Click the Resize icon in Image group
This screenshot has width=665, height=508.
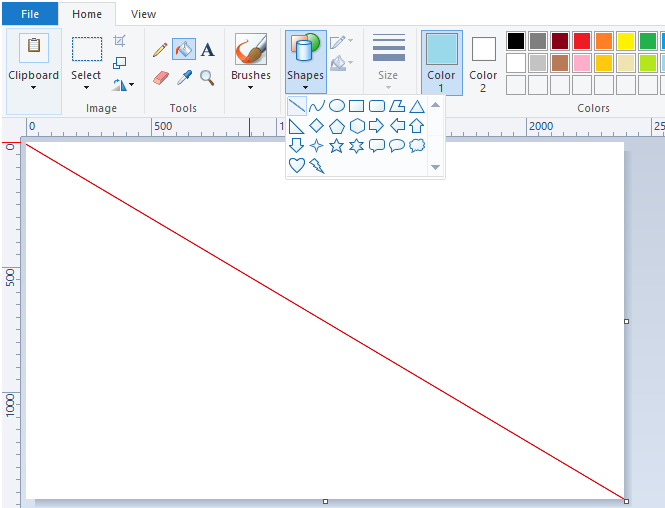[120, 63]
